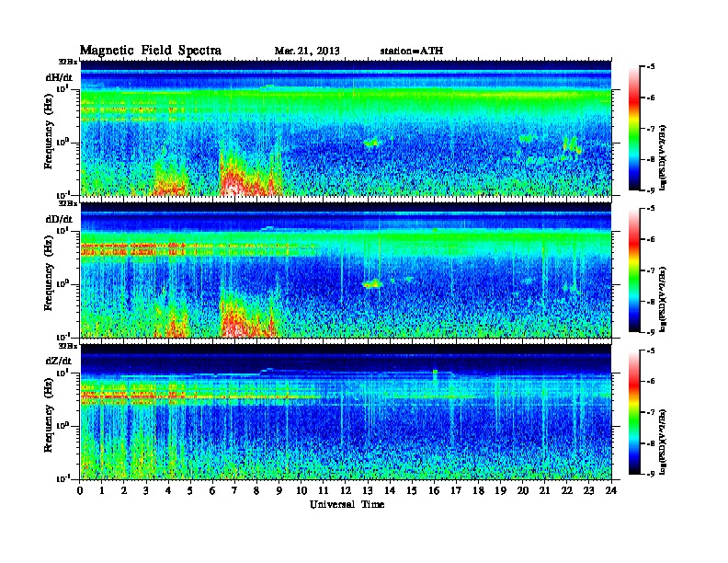This screenshot has width=728, height=563.
Task: Click hour tick label 12 on time axis
Action: pos(346,490)
